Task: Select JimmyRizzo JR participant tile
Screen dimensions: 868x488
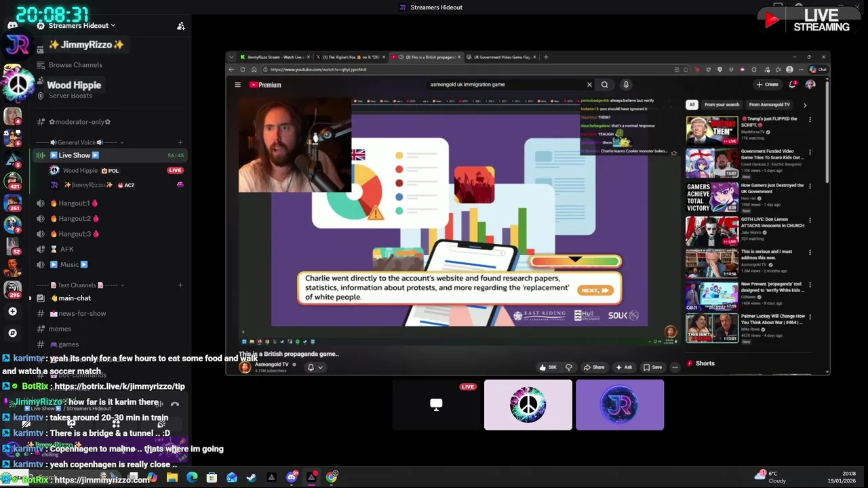Action: click(620, 405)
